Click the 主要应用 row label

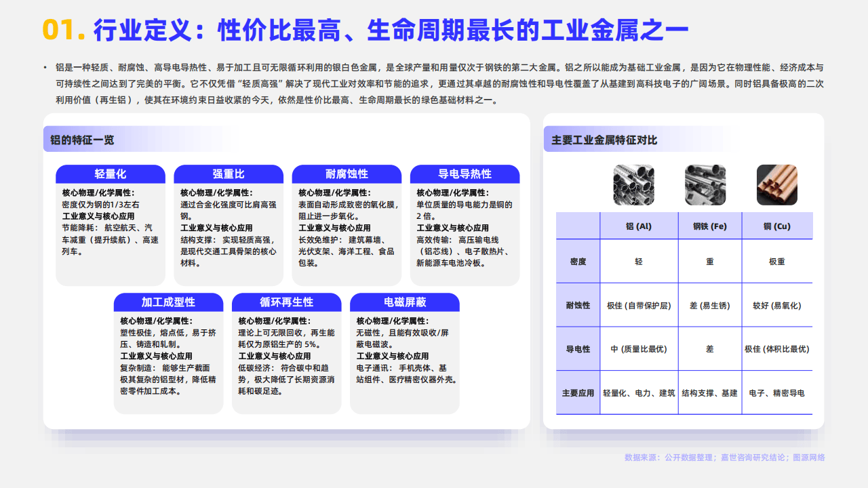578,393
